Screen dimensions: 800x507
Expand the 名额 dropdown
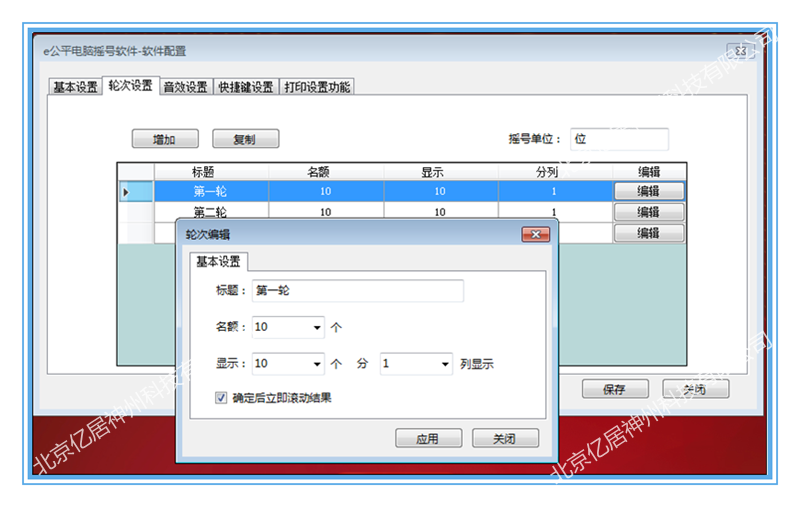click(318, 327)
